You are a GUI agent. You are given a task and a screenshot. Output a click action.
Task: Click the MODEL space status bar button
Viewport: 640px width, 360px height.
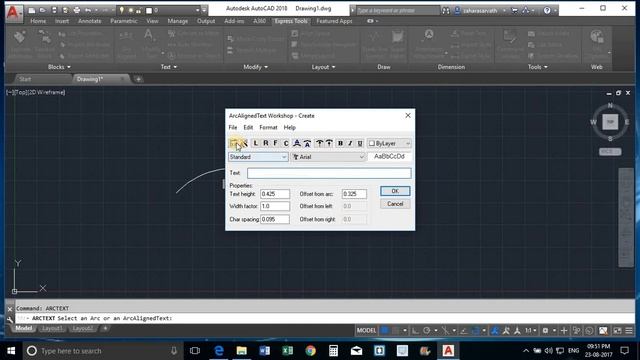(366, 330)
